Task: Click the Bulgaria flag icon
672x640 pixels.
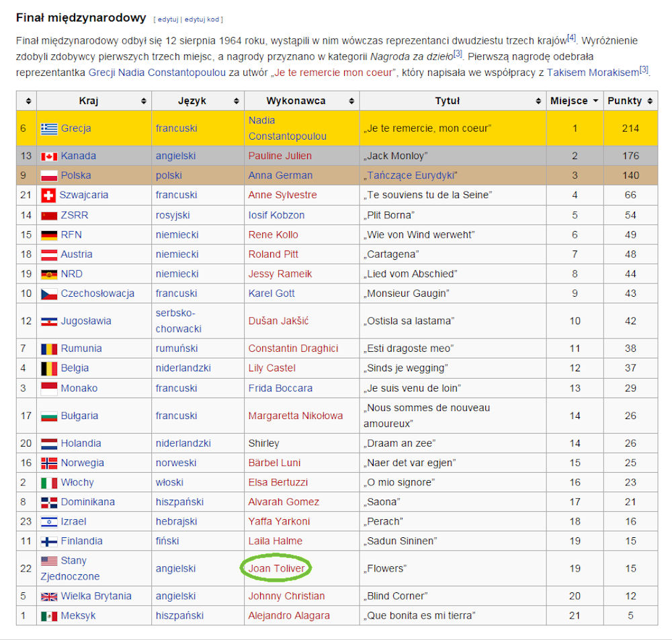Action: tap(49, 416)
